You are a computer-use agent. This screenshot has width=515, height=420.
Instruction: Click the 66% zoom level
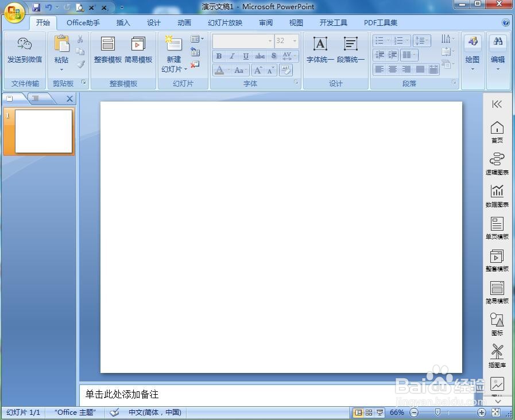pyautogui.click(x=397, y=413)
